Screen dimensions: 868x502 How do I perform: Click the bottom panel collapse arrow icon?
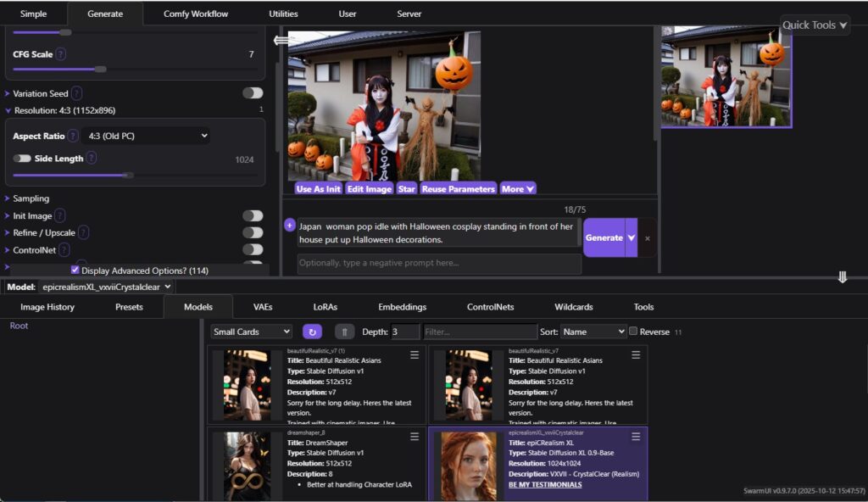843,277
